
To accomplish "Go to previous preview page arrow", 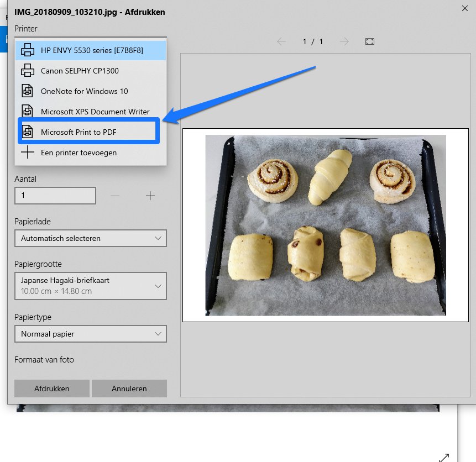I will (x=281, y=41).
